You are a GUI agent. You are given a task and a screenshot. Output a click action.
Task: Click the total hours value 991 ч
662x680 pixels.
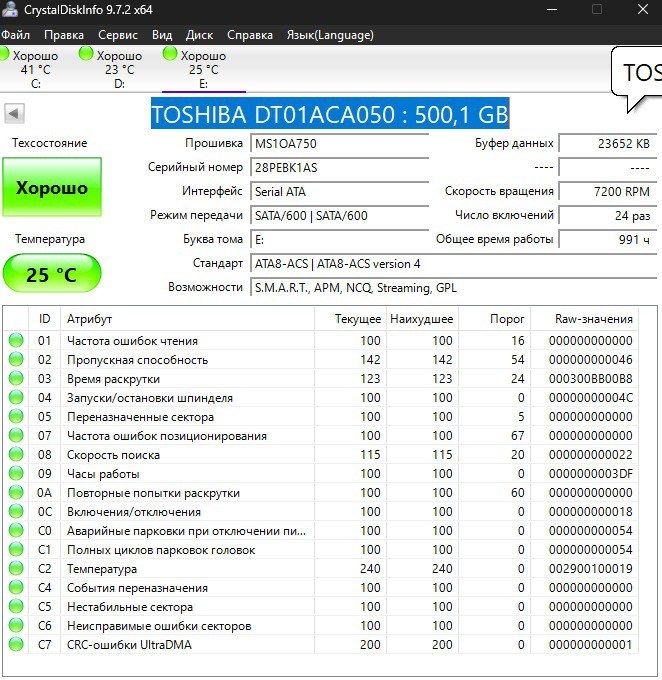click(x=608, y=239)
